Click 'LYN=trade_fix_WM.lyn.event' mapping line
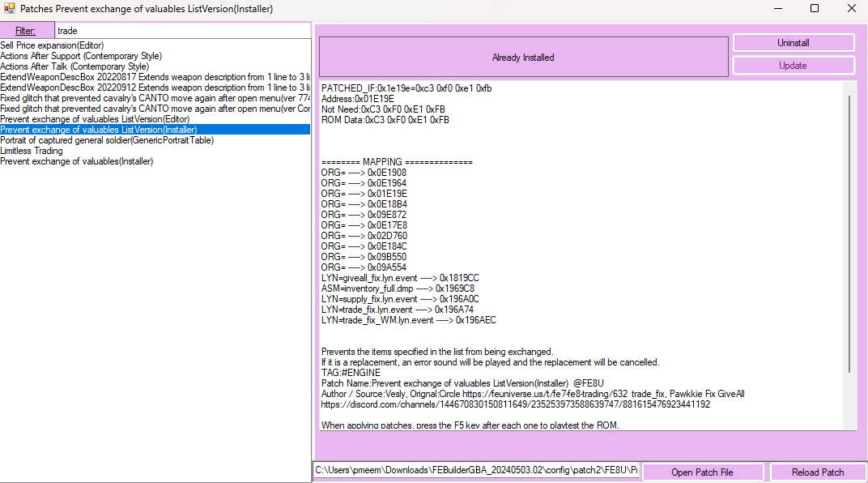Image resolution: width=868 pixels, height=483 pixels. point(409,320)
